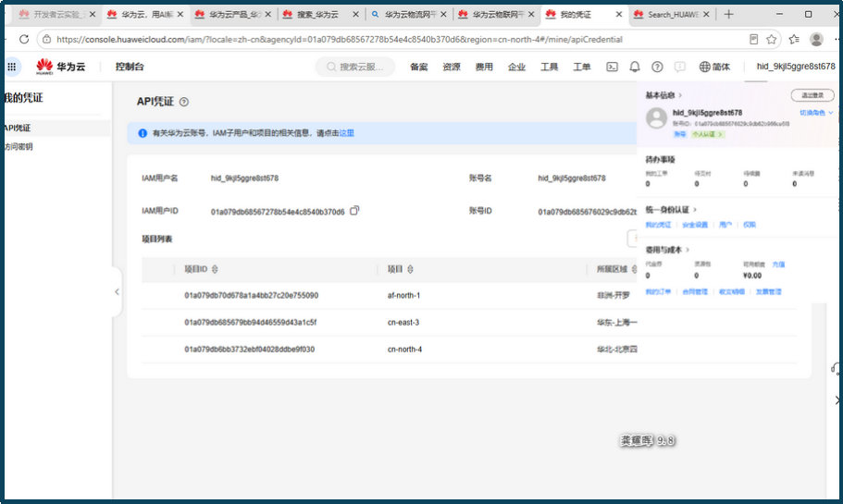Viewport: 843px width, 504px height.
Task: Open 企业 in top navigation
Action: 516,67
